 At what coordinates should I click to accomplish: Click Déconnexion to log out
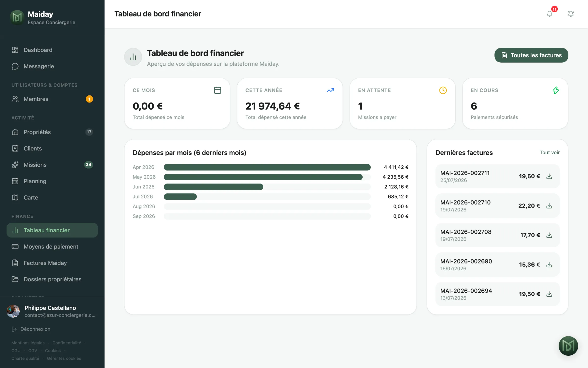(31, 329)
